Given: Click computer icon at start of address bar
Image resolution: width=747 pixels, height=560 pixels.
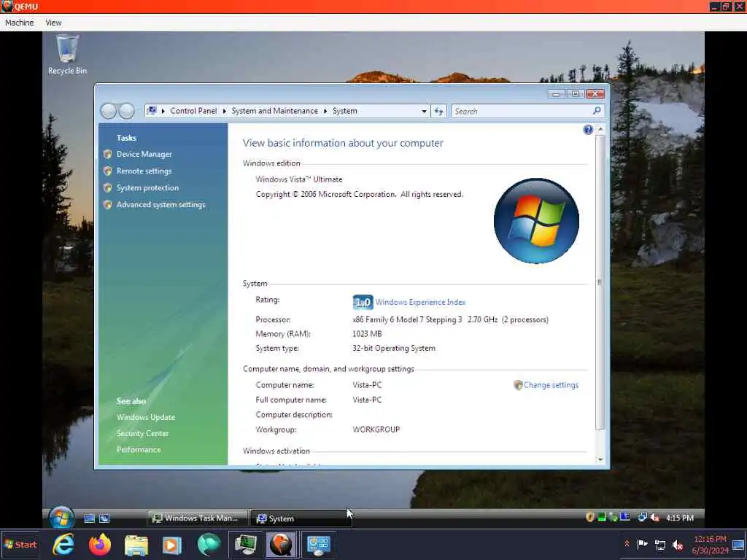Looking at the screenshot, I should pos(152,111).
